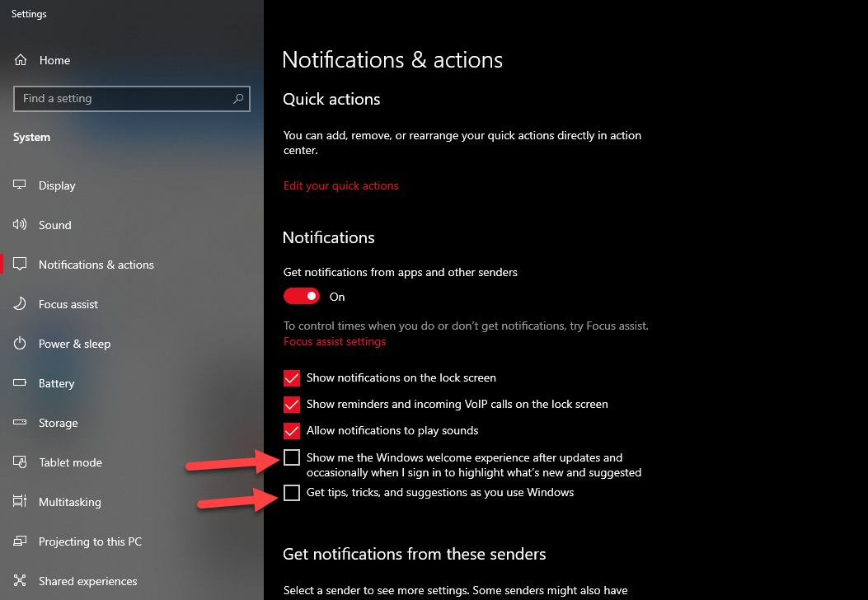Open Focus assist settings link
The image size is (868, 600).
[334, 341]
